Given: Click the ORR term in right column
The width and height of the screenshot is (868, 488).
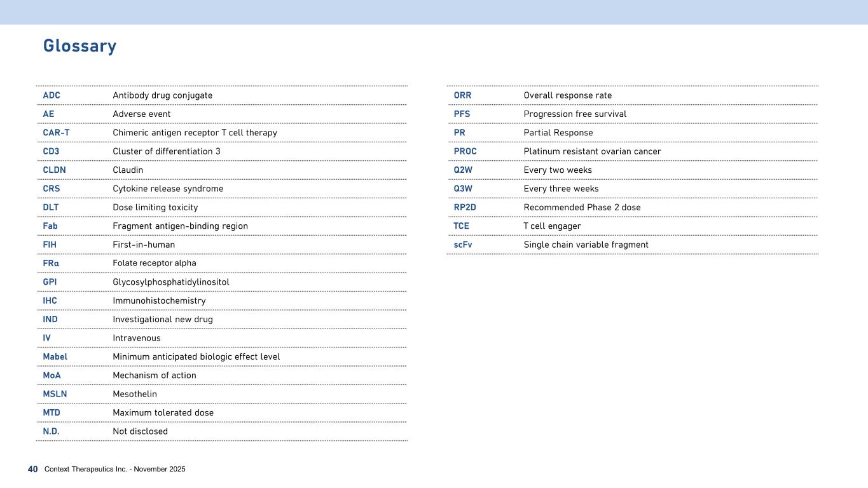Looking at the screenshot, I should 462,95.
